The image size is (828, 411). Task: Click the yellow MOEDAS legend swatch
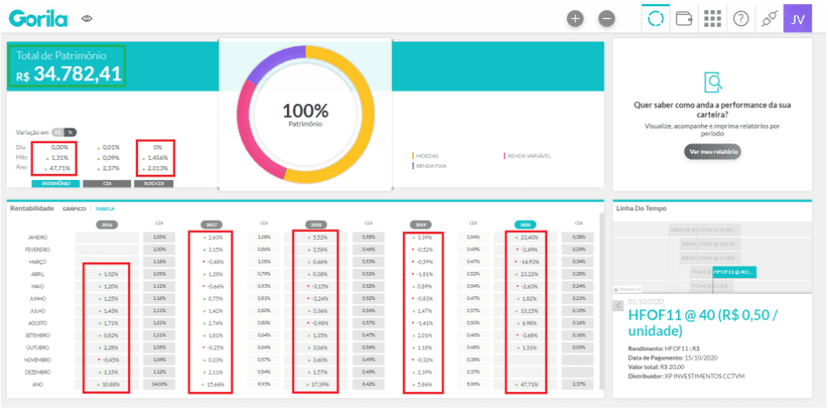pos(413,156)
